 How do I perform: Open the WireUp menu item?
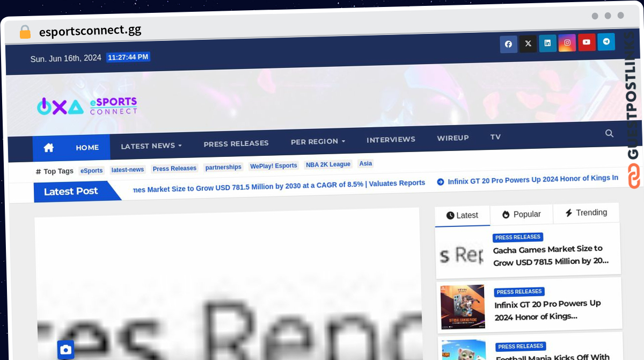click(453, 138)
